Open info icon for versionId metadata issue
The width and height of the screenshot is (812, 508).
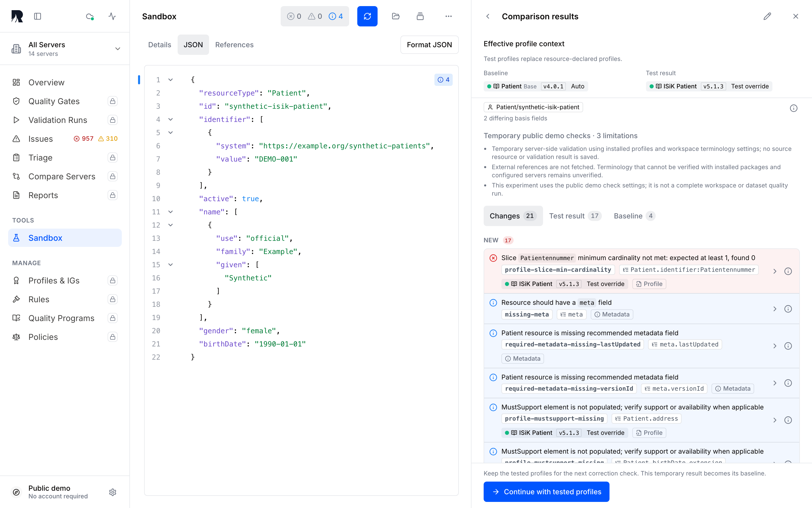(x=788, y=383)
